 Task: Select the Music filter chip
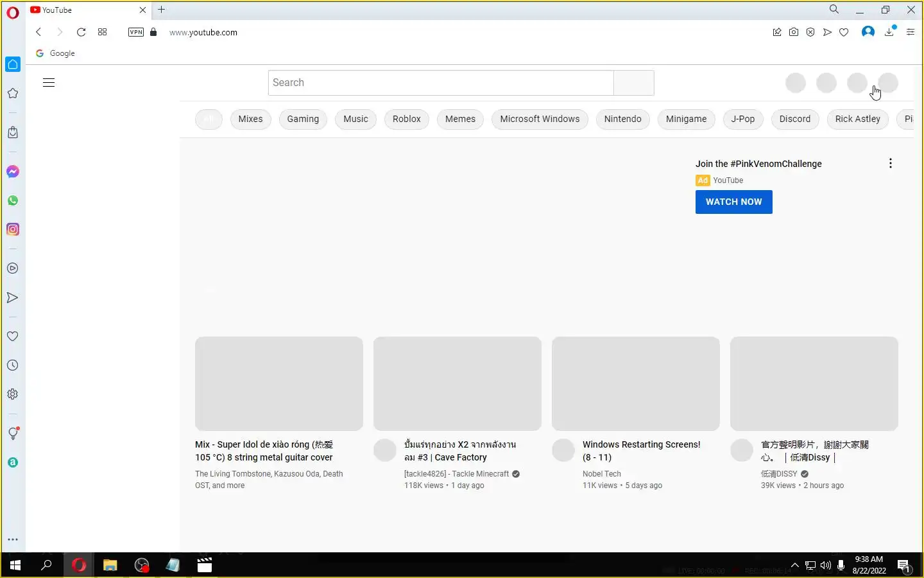[355, 119]
